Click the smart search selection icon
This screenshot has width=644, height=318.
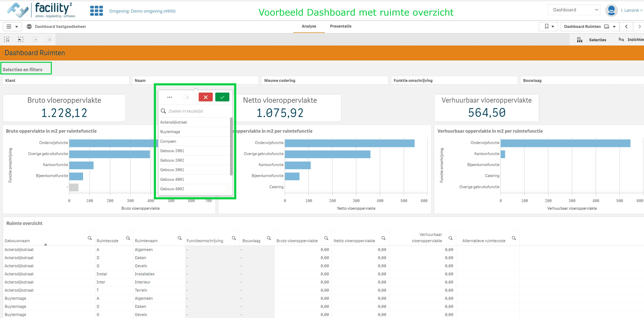(x=7, y=39)
